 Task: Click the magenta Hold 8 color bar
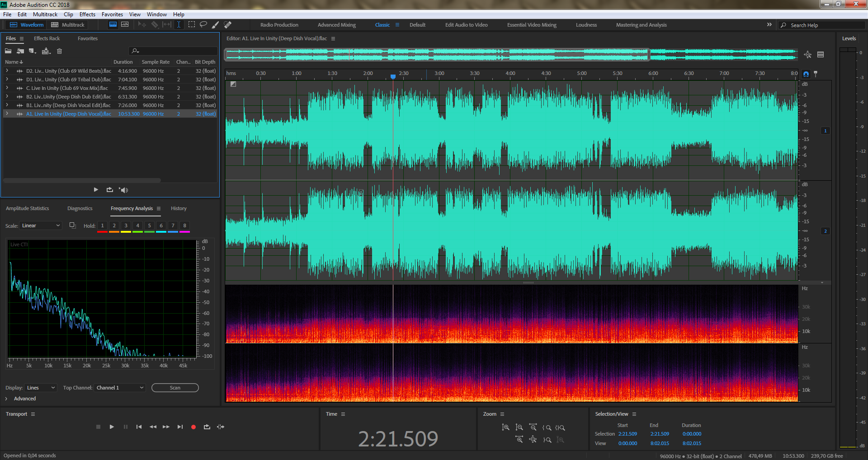click(x=184, y=232)
